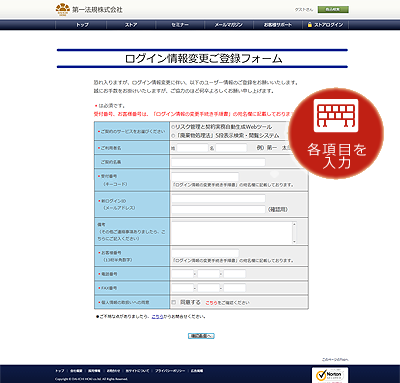
Task: Open the footer 当サイトについて link
Action: point(138,371)
